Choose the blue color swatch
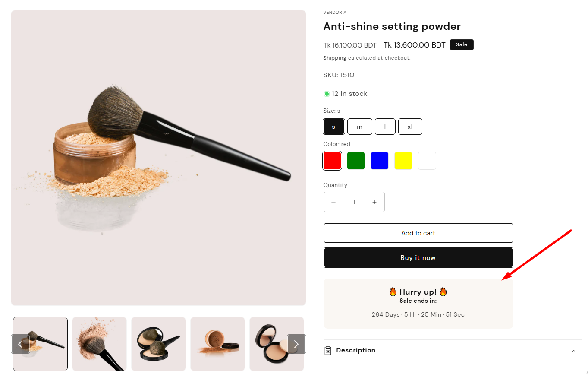 pos(380,161)
